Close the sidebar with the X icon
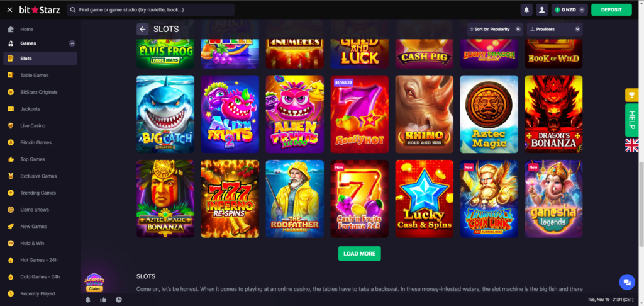644x306 pixels. (x=10, y=9)
